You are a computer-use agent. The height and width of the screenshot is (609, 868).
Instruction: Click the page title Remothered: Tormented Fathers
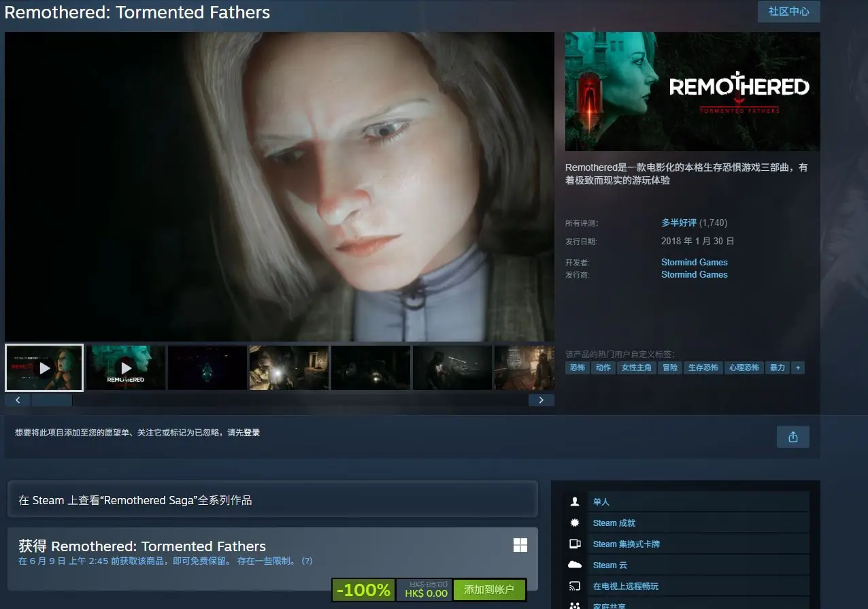coord(137,12)
